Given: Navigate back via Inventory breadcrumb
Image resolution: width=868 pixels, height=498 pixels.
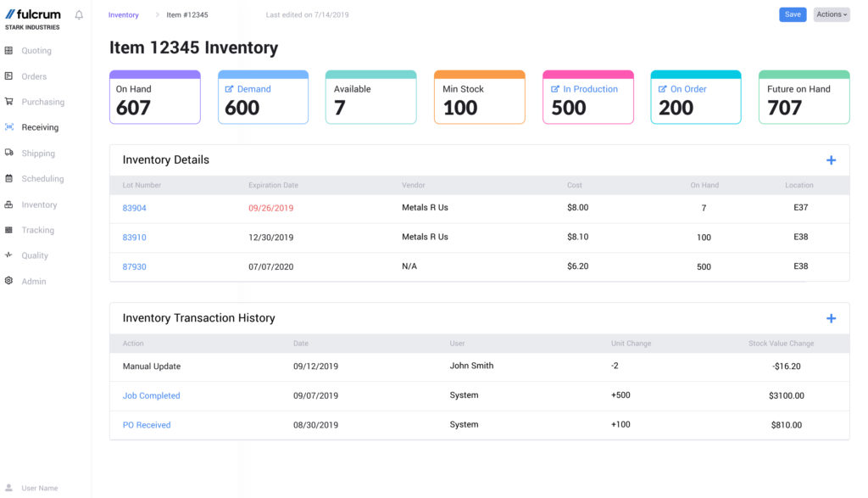Looking at the screenshot, I should [x=124, y=14].
